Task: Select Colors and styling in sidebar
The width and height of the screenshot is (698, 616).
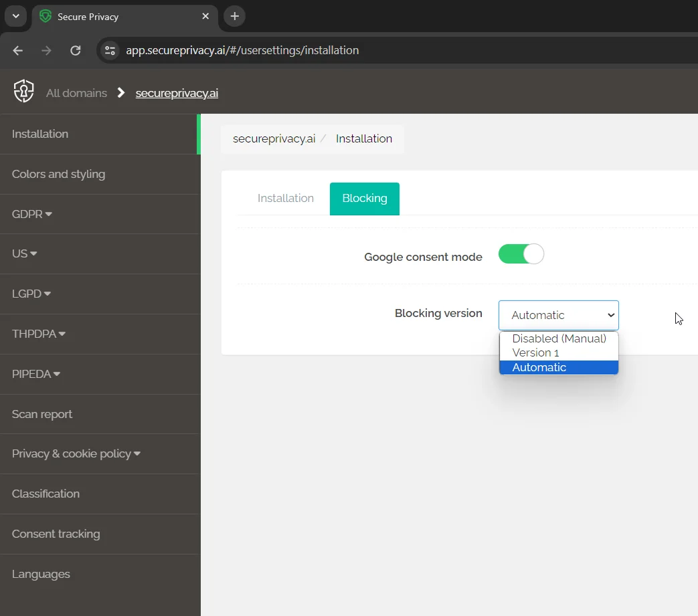Action: coord(58,174)
